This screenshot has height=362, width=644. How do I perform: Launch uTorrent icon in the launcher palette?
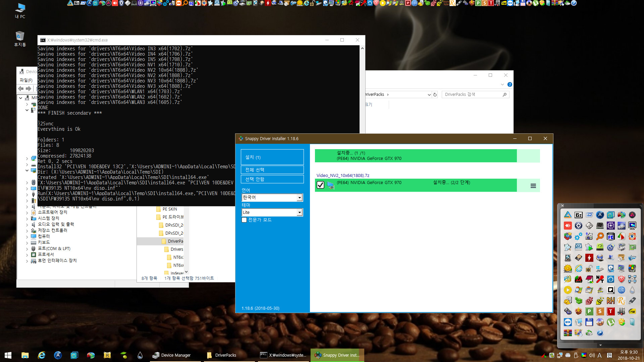[611, 322]
